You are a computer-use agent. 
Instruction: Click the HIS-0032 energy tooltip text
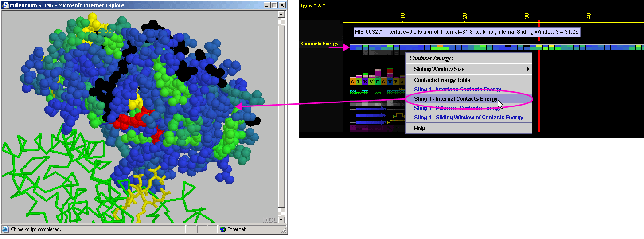467,32
